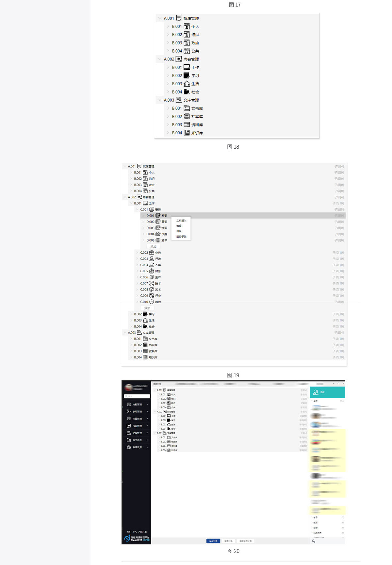
Task: Expand 工作 group in Figure 20 contacts panel
Action: click(x=312, y=401)
